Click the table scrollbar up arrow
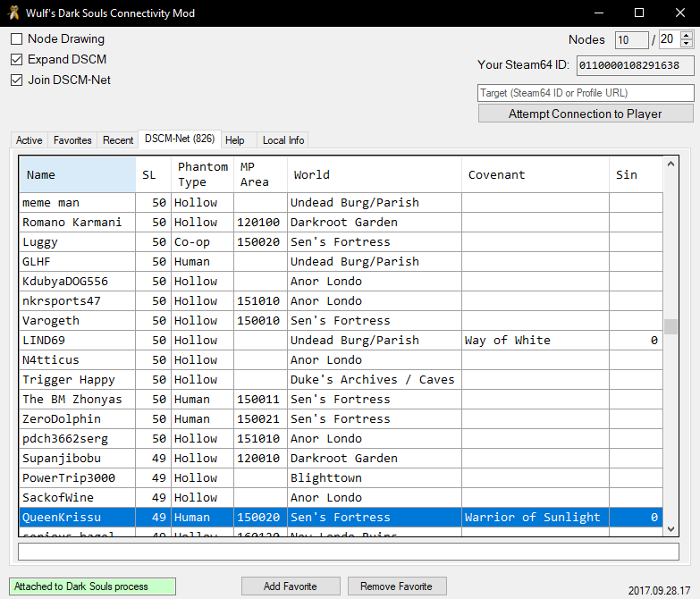This screenshot has height=599, width=700. point(670,165)
